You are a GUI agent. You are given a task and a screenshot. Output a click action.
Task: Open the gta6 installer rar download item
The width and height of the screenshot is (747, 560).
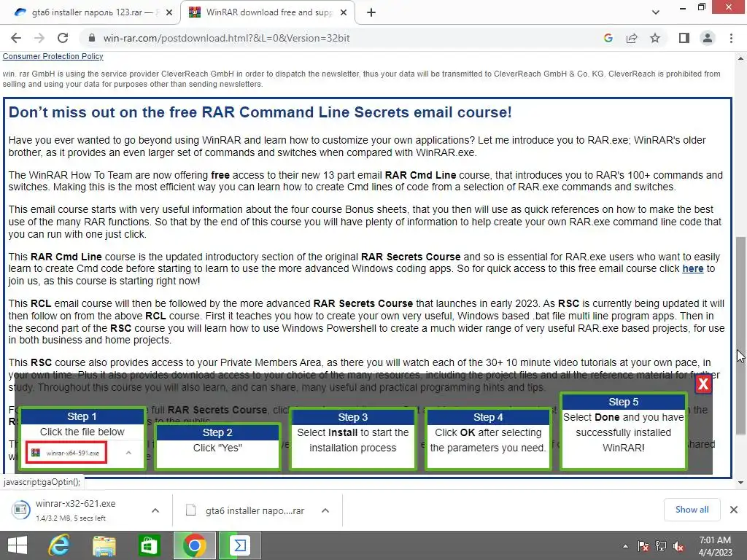click(245, 510)
